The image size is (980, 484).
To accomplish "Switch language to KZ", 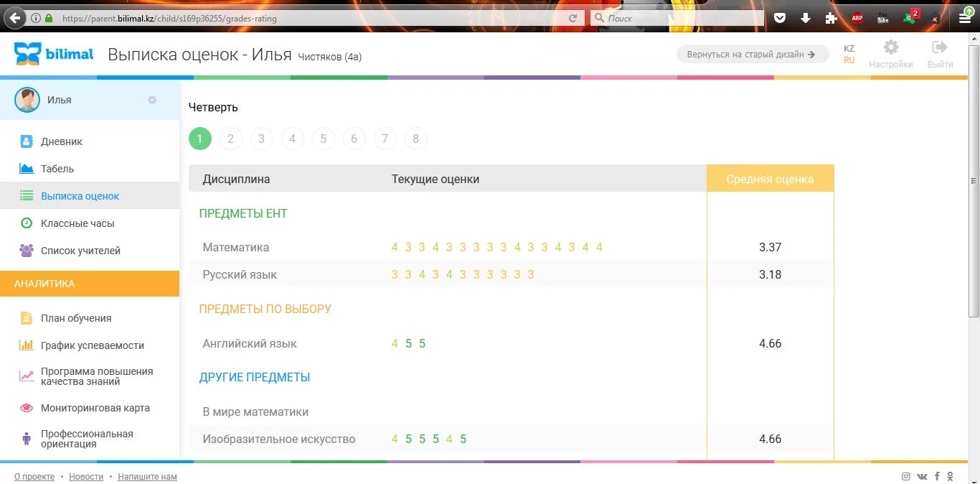I will pyautogui.click(x=849, y=48).
